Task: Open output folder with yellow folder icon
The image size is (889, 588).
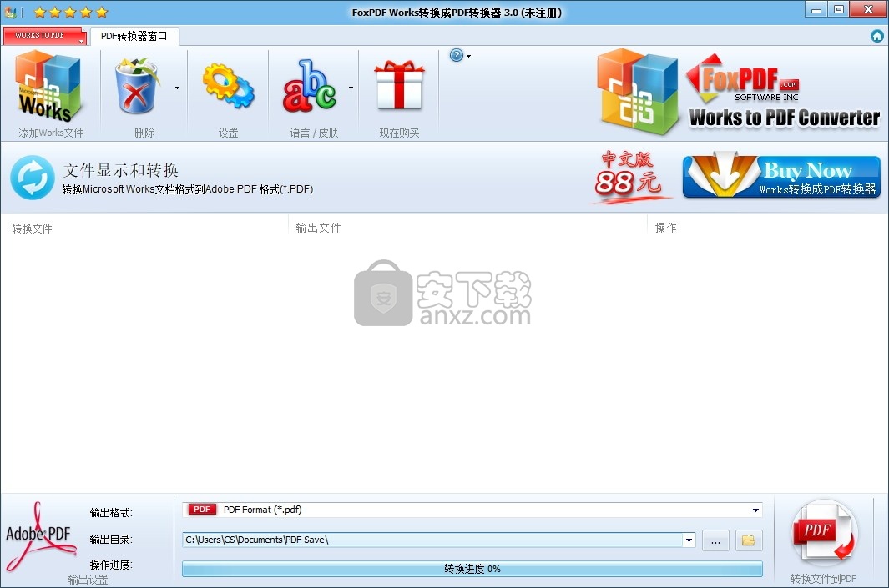Action: 749,540
